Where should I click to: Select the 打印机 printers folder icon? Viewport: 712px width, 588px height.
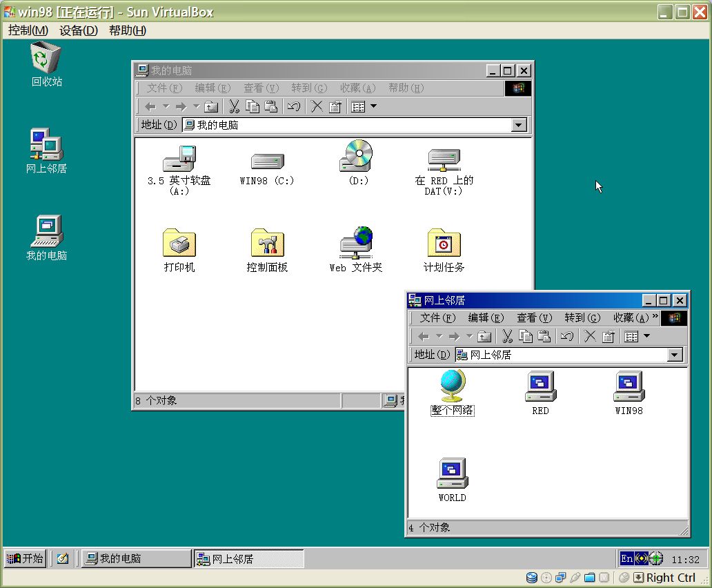tap(179, 244)
